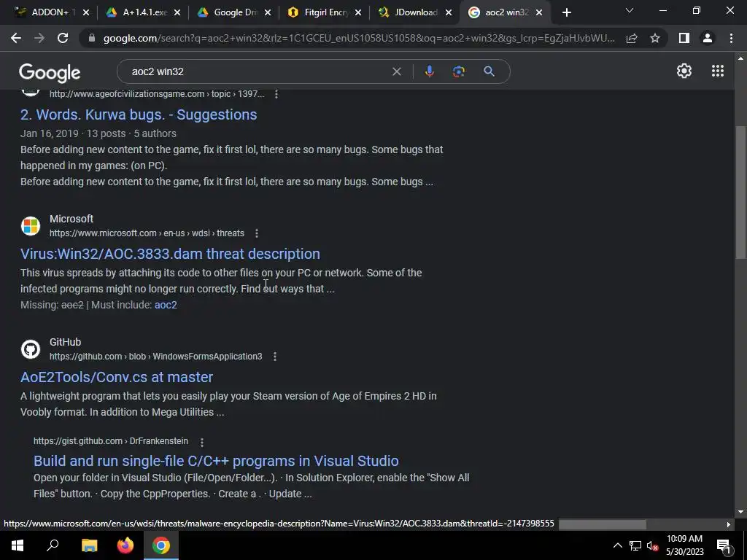Open options for ageofcivilizationsgame result
The width and height of the screenshot is (747, 560).
tap(276, 94)
